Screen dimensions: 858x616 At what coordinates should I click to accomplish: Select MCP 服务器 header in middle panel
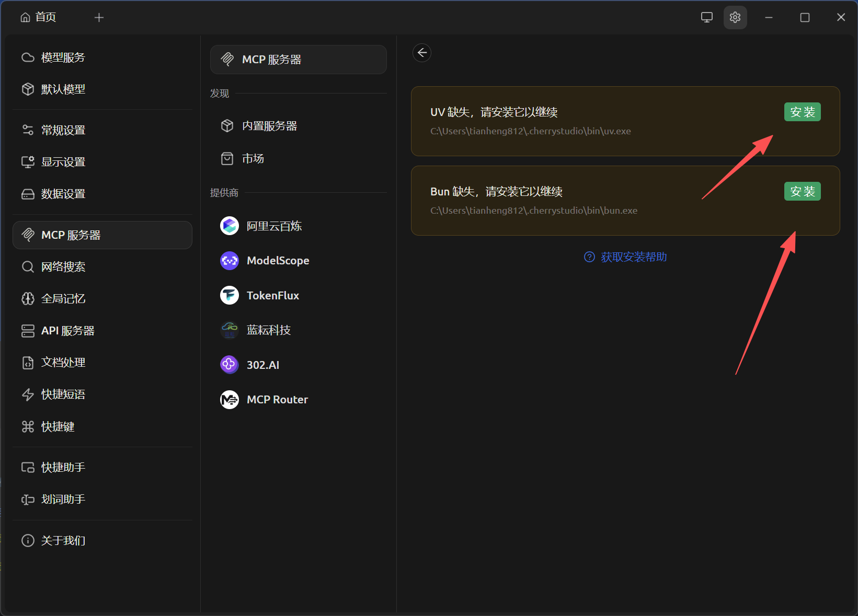(299, 60)
